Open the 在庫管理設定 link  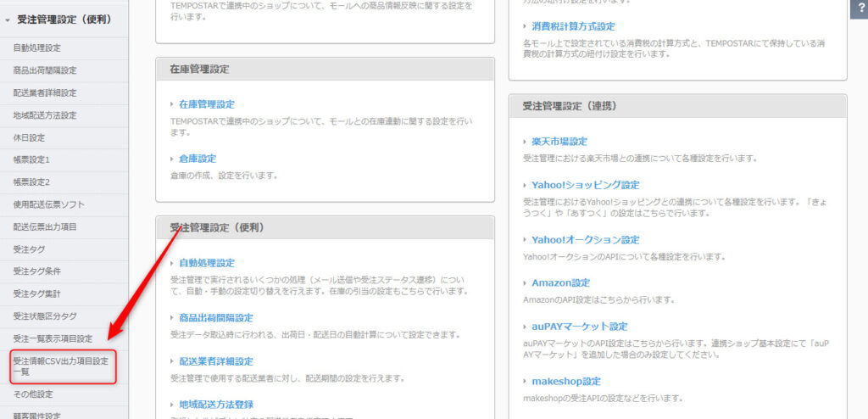coord(206,104)
